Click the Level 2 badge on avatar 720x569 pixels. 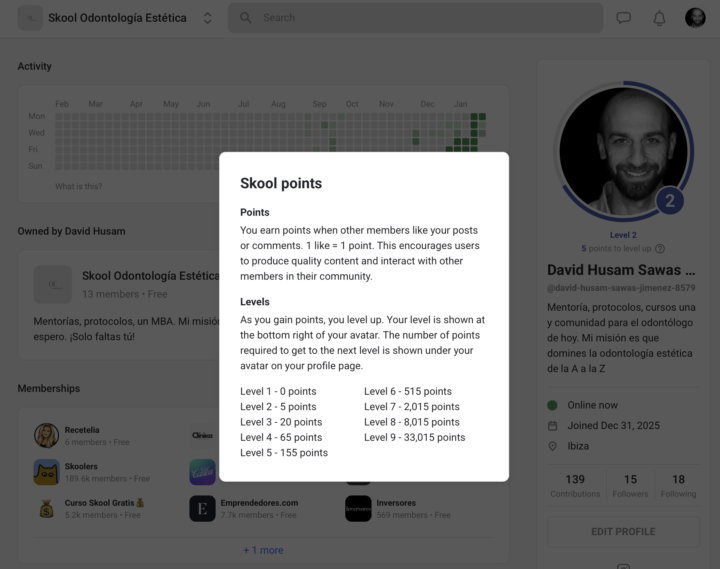[x=669, y=201]
